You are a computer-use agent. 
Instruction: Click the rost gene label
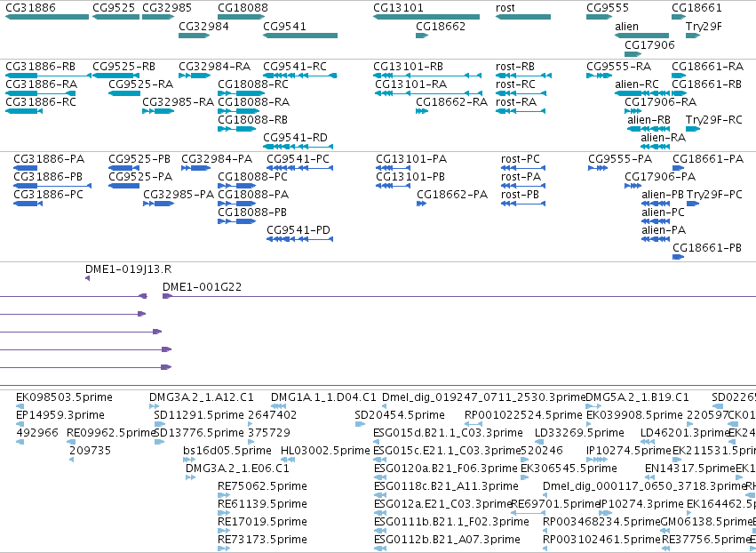coord(505,8)
